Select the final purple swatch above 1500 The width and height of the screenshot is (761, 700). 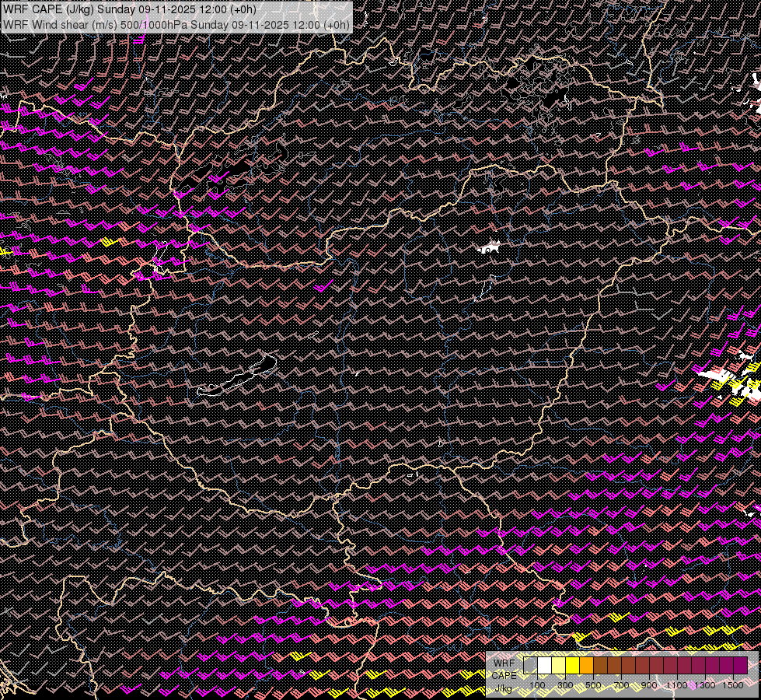click(741, 665)
